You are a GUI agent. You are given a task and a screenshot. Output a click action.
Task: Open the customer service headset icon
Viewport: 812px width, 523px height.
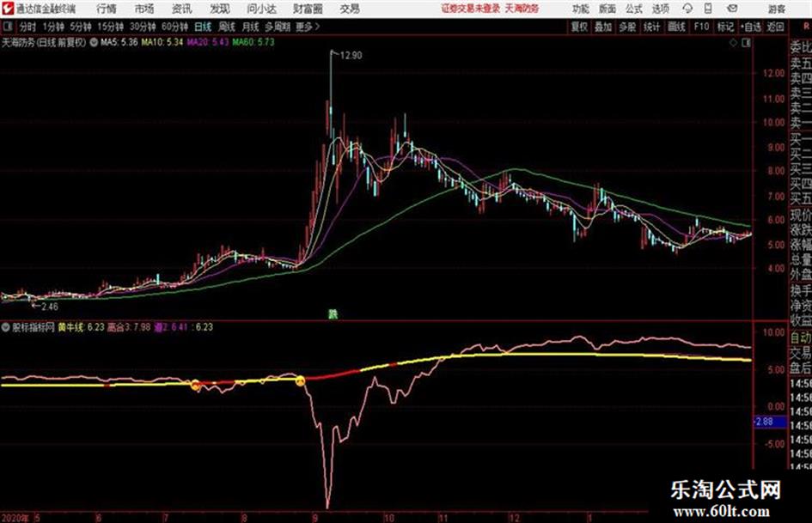pyautogui.click(x=687, y=9)
